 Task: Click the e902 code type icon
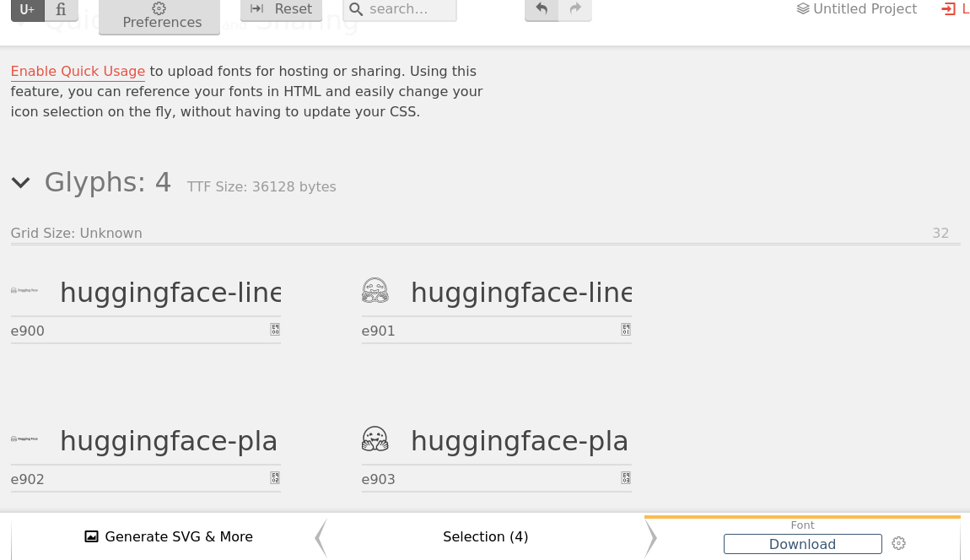(275, 478)
